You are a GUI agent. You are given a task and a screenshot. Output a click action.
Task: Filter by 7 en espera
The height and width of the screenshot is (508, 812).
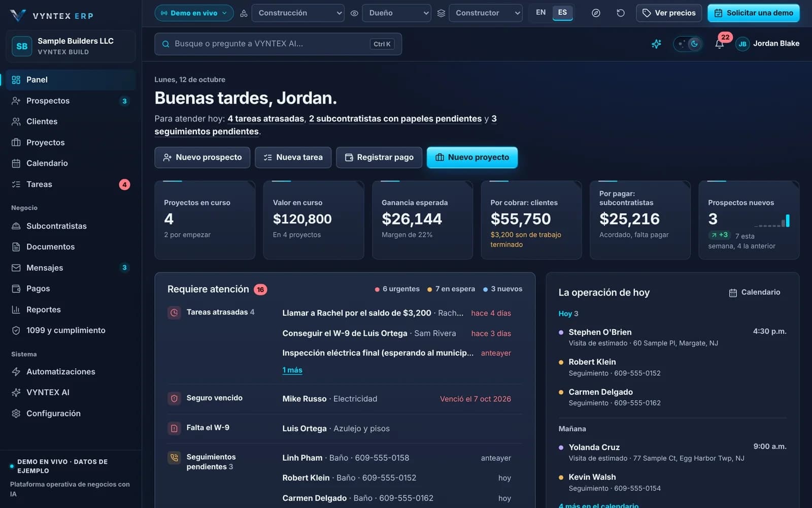point(451,289)
